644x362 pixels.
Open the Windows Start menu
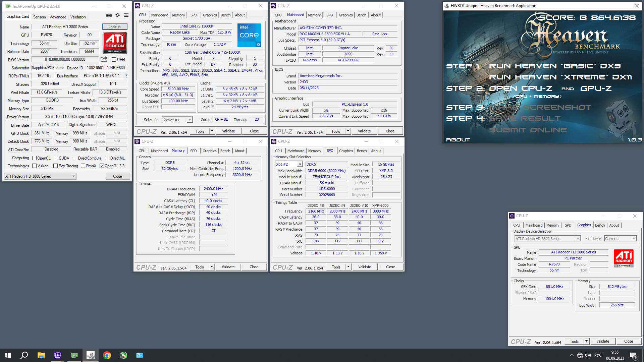[x=8, y=355]
